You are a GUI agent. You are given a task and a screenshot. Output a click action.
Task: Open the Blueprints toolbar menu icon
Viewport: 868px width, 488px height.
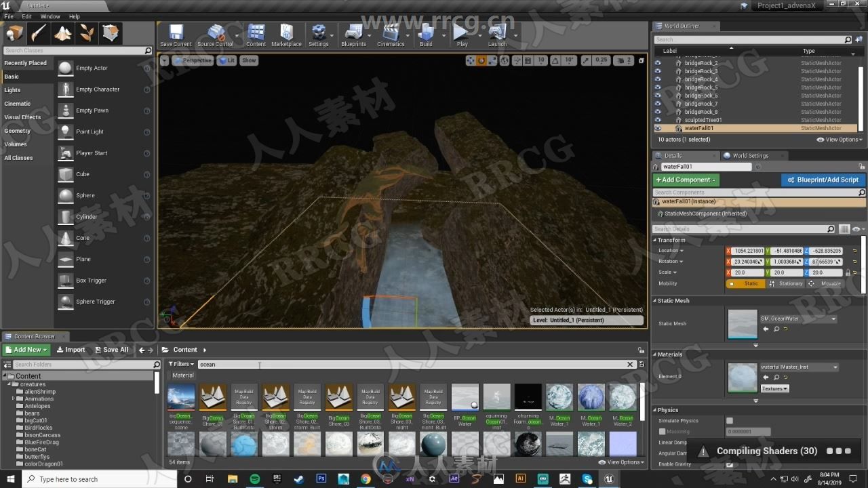pyautogui.click(x=353, y=35)
